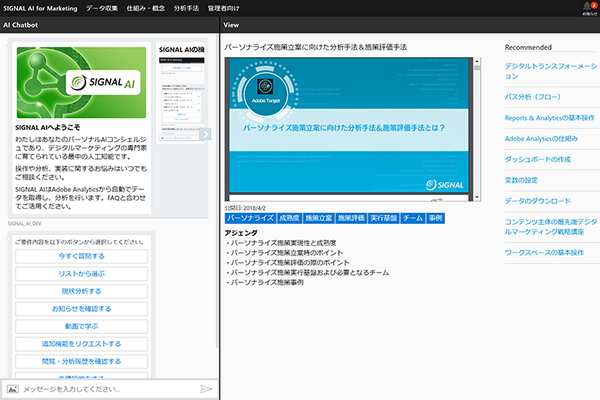This screenshot has height=400, width=600.
Task: Click the message input field
Action: click(105, 388)
